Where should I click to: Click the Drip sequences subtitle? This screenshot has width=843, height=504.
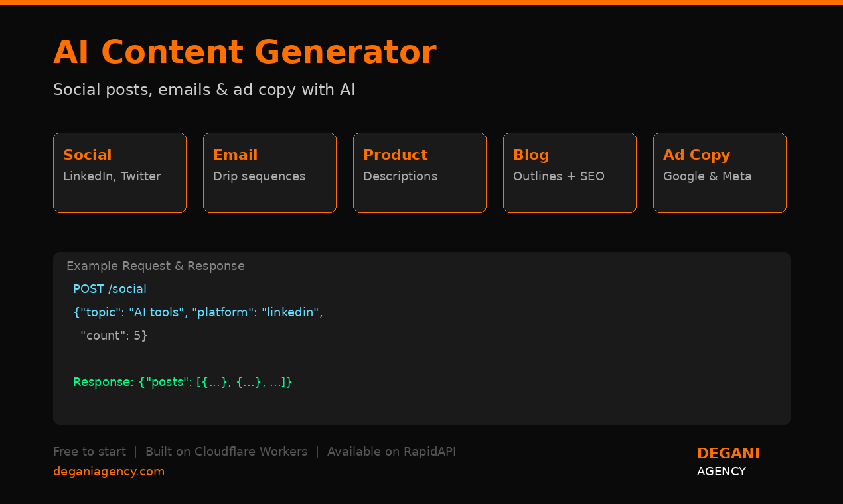click(259, 176)
